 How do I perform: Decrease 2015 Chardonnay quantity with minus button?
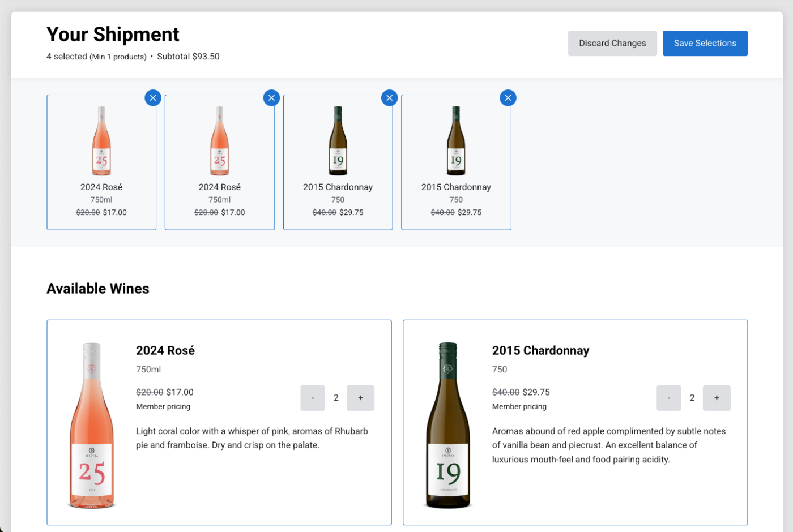669,398
